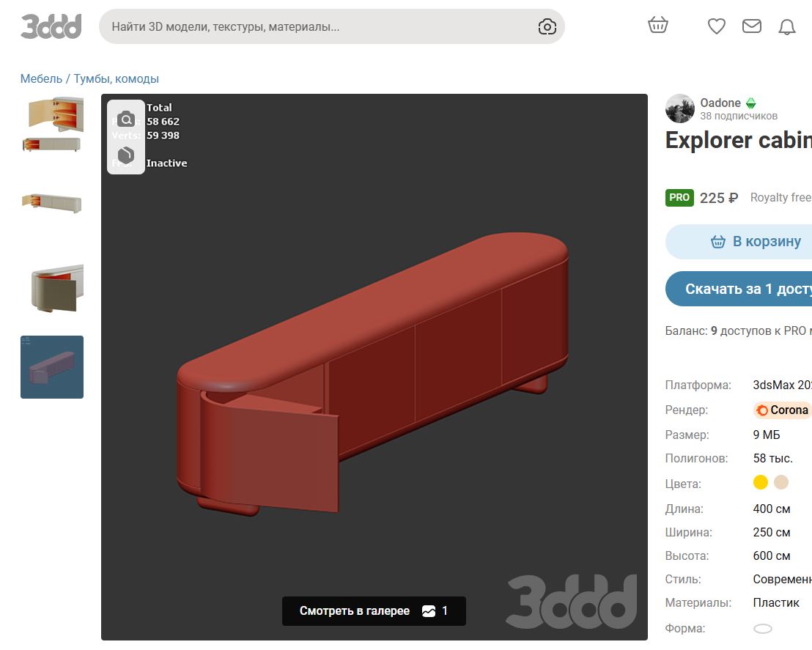
Task: Click the 225 ₽ price
Action: click(x=719, y=198)
